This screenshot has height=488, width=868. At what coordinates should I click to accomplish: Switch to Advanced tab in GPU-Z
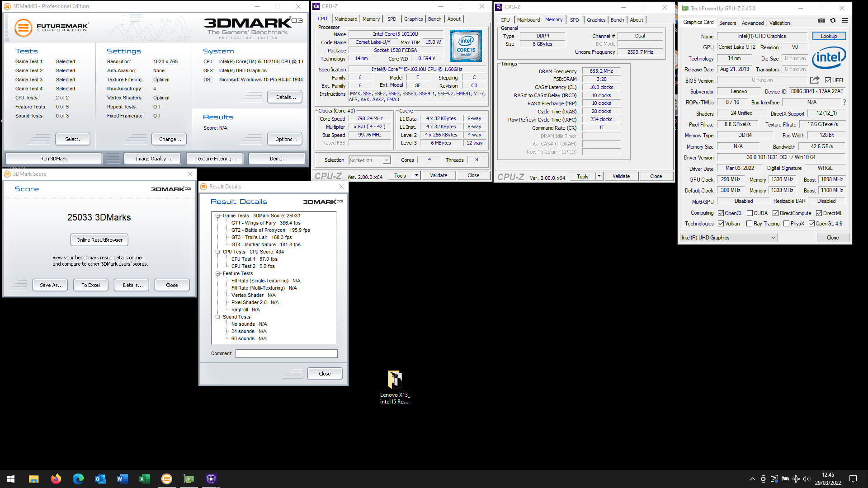[x=752, y=23]
